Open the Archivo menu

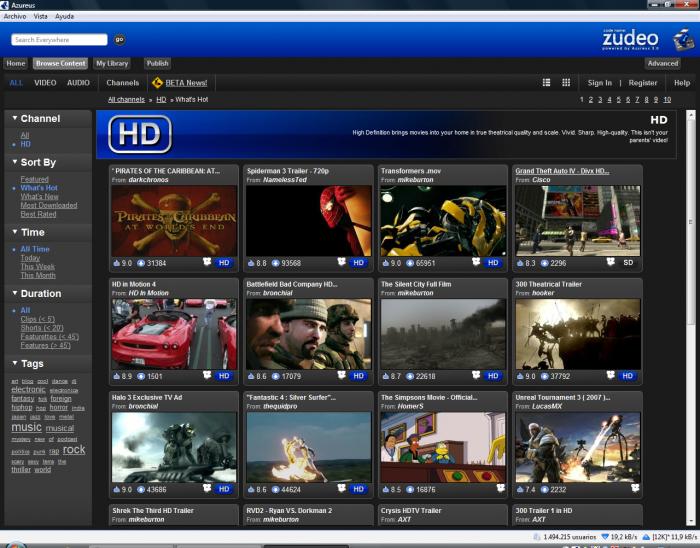15,17
